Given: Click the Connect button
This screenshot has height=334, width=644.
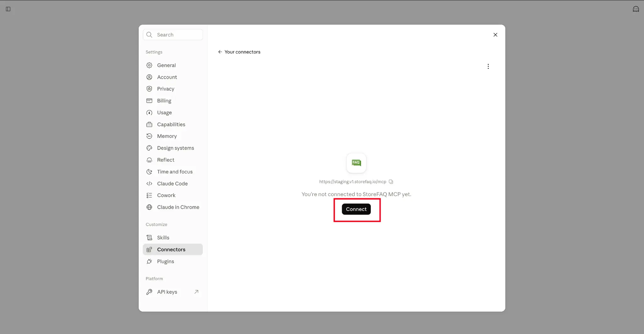Looking at the screenshot, I should coord(356,209).
